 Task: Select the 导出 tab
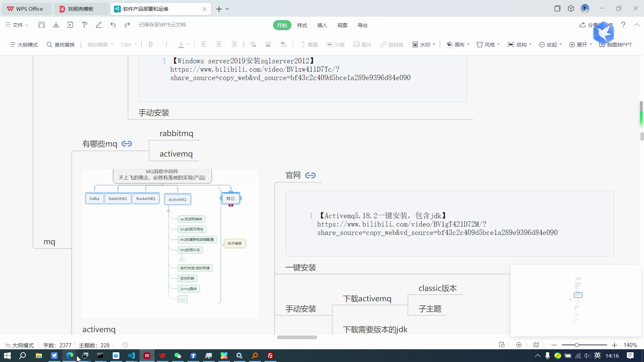363,25
